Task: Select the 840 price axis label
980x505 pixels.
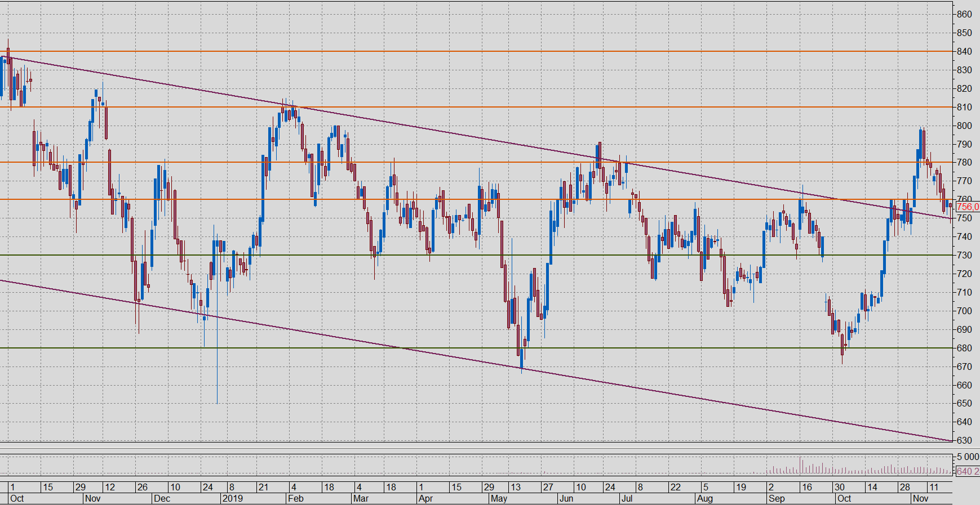Action: 964,51
